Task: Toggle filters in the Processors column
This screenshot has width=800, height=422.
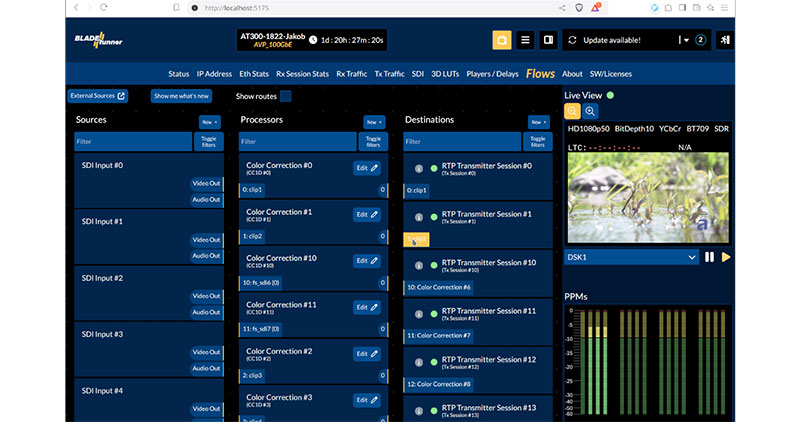Action: tap(373, 142)
